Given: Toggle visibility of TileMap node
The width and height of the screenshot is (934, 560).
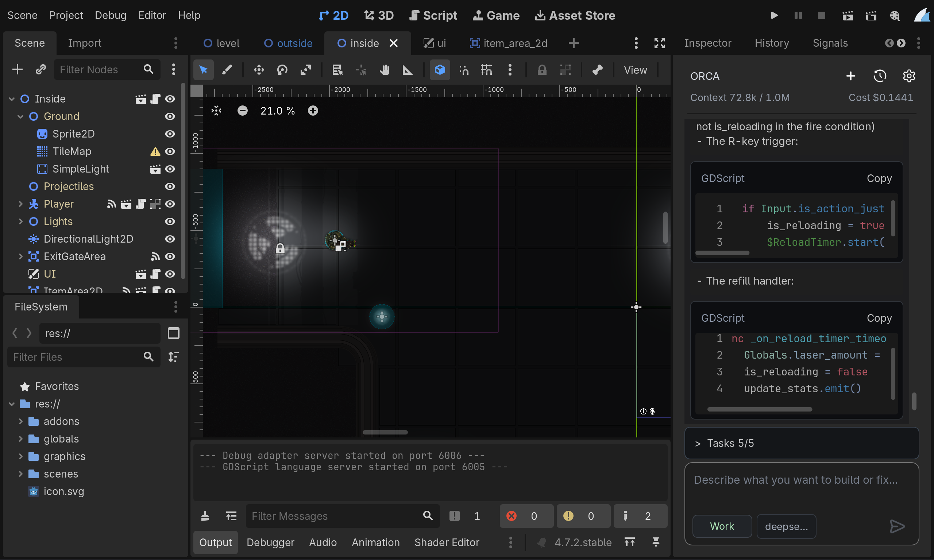Looking at the screenshot, I should click(x=170, y=151).
